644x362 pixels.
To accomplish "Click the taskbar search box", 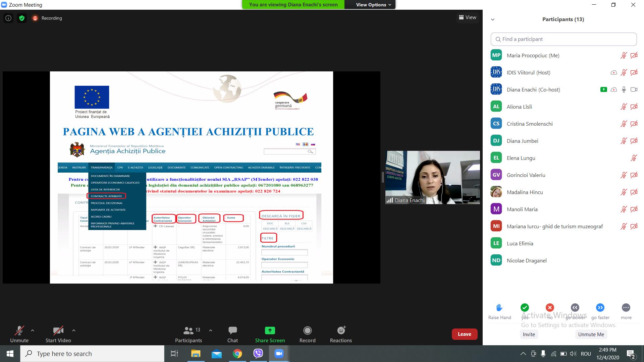I will 92,354.
